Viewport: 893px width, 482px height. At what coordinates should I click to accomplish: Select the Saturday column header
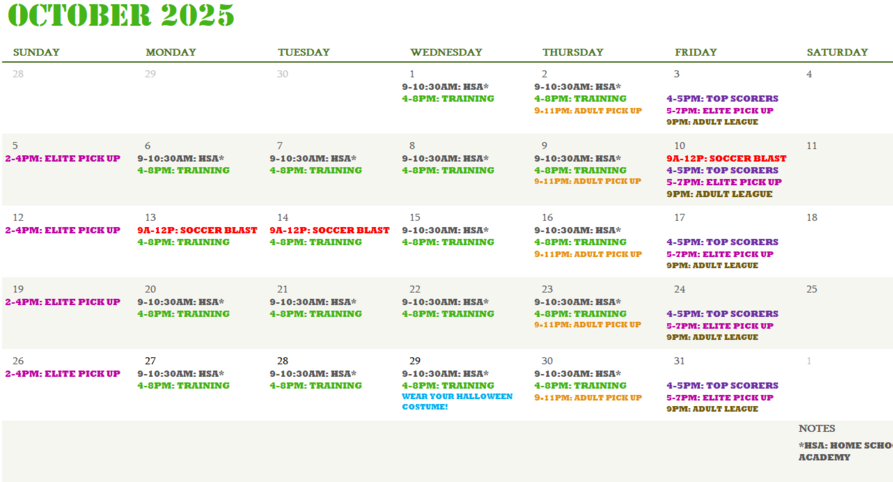[837, 52]
